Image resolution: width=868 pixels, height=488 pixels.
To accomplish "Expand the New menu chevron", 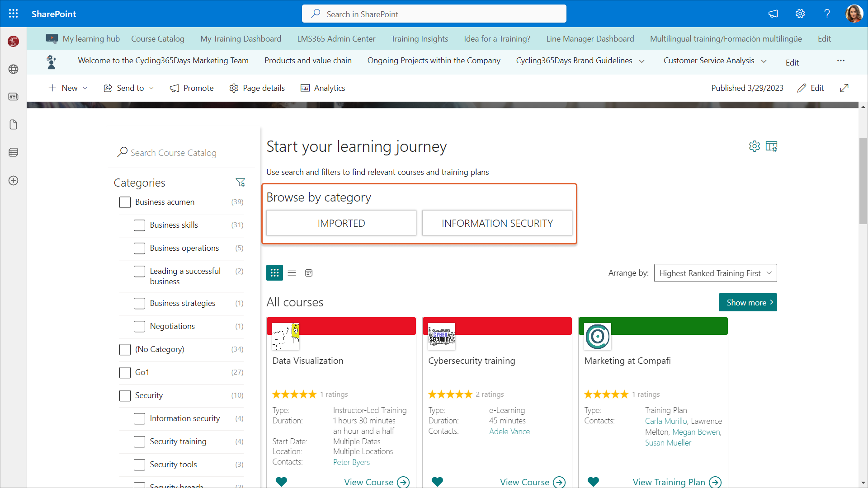I will (x=85, y=88).
